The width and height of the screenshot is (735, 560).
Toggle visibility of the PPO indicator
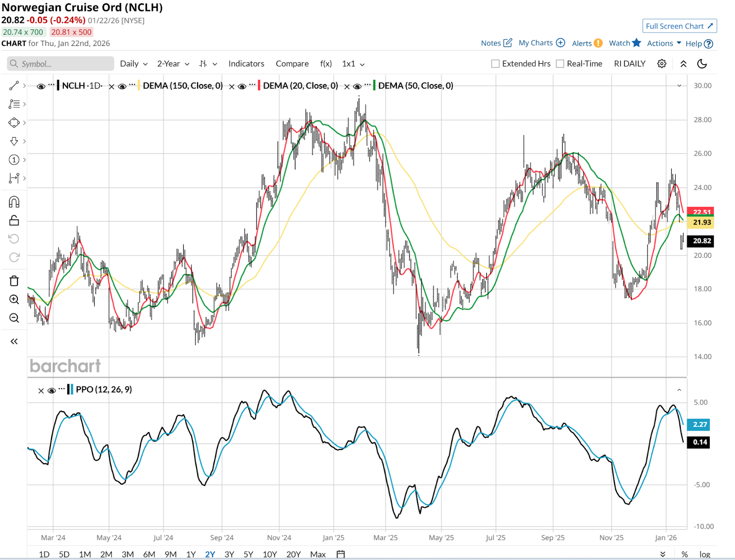pyautogui.click(x=51, y=390)
